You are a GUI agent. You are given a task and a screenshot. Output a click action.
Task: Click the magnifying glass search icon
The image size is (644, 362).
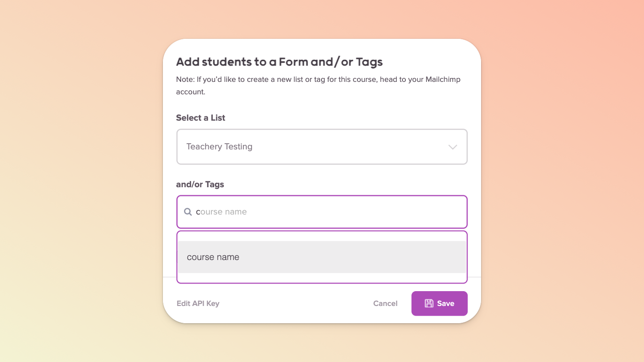coord(188,212)
